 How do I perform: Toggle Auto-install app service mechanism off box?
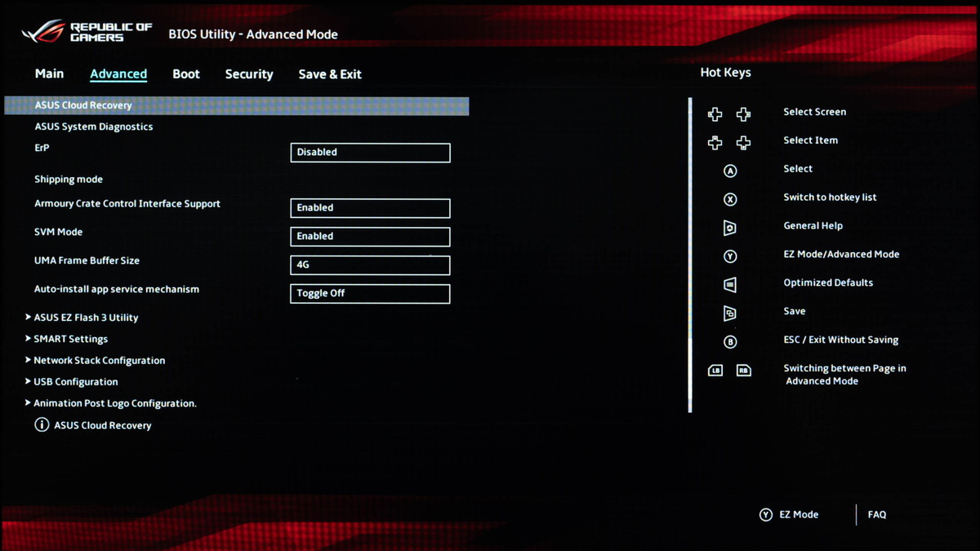(370, 293)
